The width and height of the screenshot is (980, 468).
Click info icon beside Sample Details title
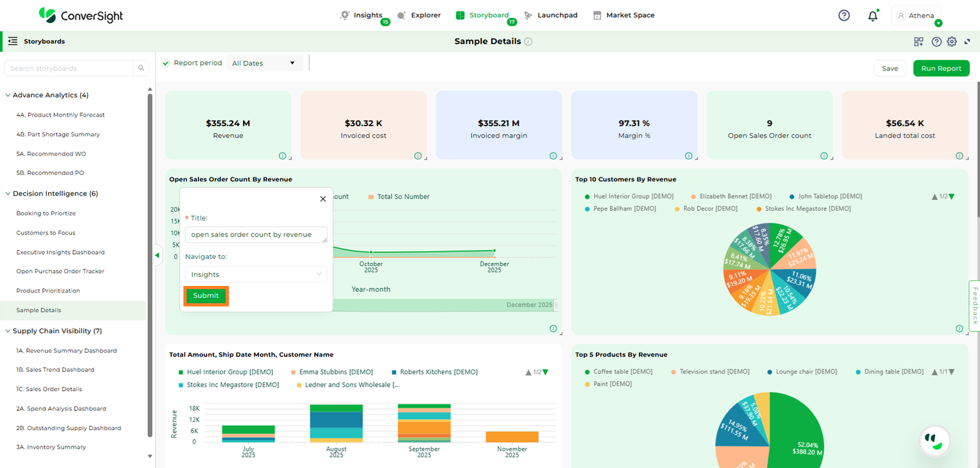(528, 42)
